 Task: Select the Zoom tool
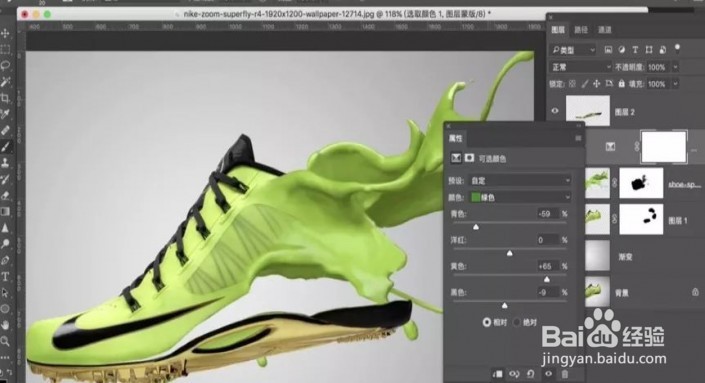tap(5, 341)
